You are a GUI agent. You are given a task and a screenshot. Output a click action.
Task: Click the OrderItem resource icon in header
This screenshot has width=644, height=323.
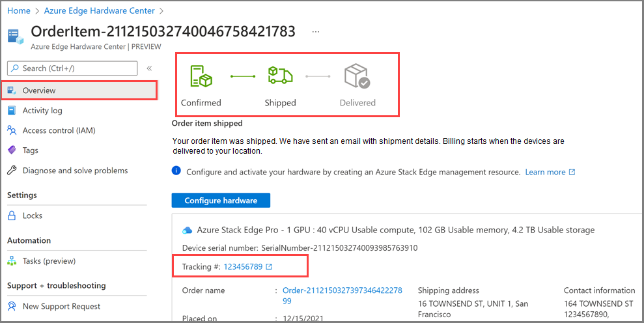coord(15,36)
